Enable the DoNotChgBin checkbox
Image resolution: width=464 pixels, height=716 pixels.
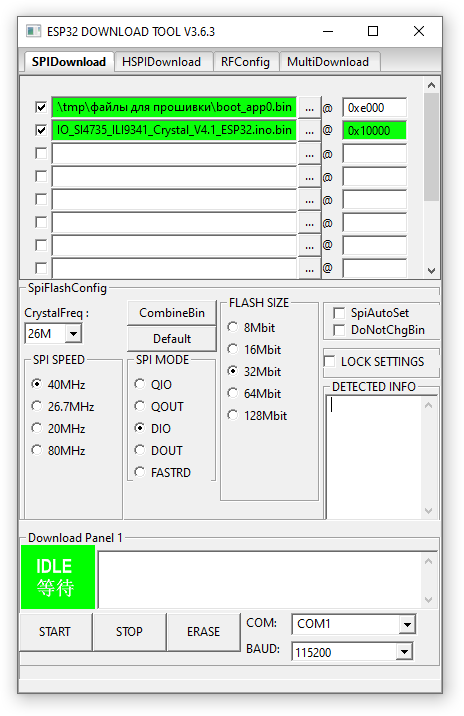point(339,330)
